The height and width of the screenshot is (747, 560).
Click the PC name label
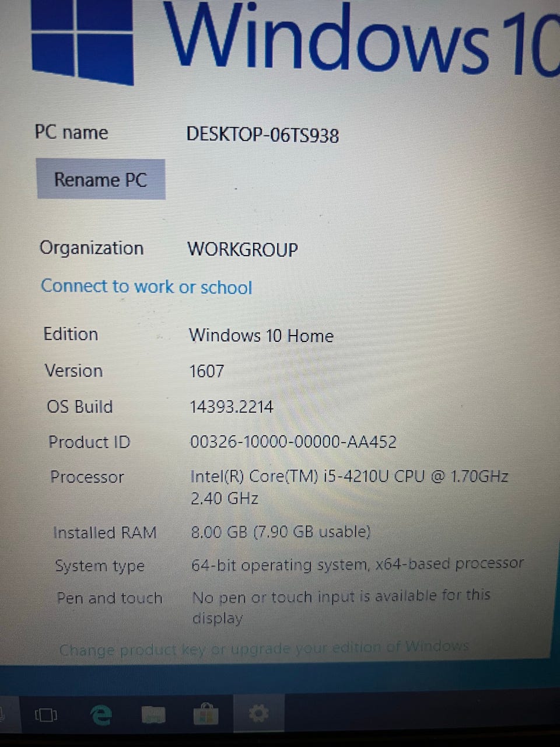72,132
